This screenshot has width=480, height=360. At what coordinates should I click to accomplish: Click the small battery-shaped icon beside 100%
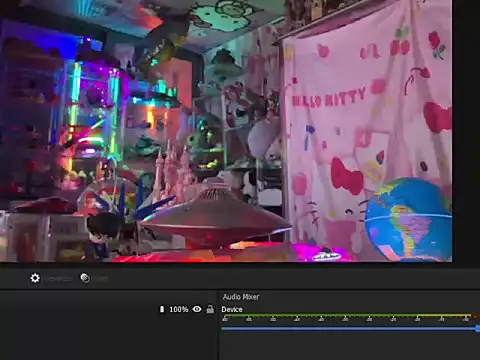coord(162,309)
